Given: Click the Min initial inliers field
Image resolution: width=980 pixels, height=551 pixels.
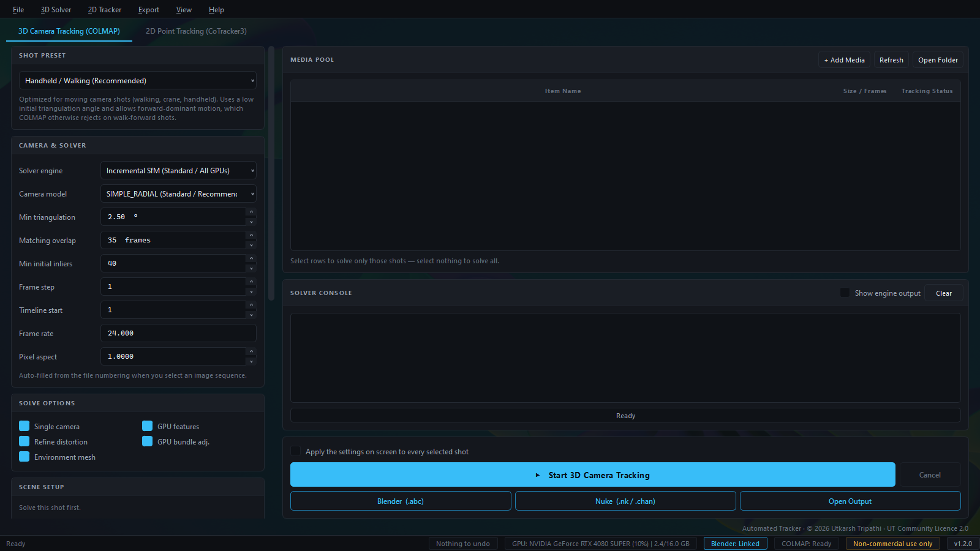Looking at the screenshot, I should tap(173, 263).
